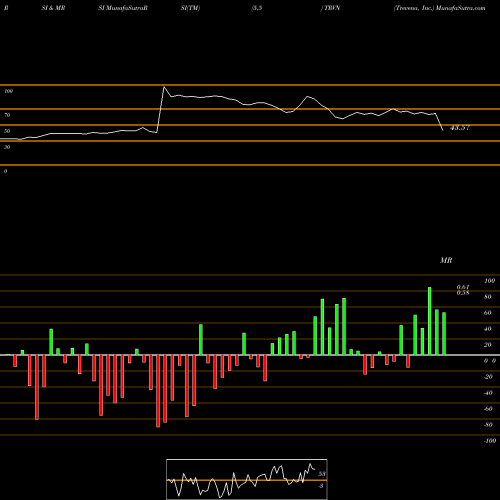Click the MR axis label -100
Screen dimensions: 500x500
[490, 441]
